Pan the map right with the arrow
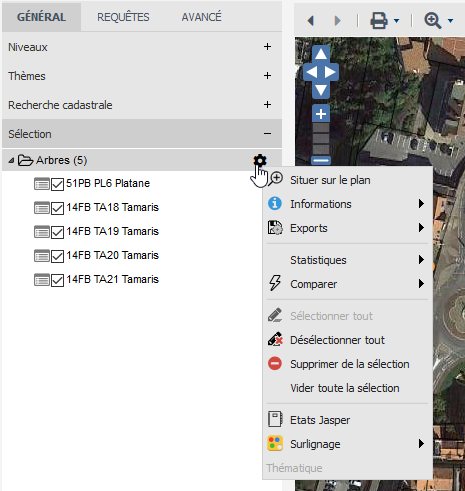 pyautogui.click(x=330, y=72)
